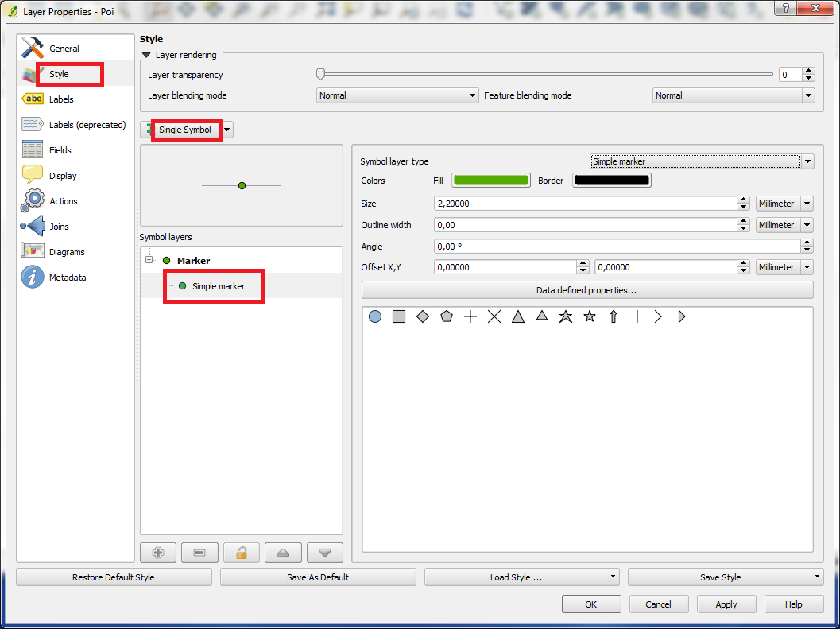Open Data defined properties
Image resolution: width=840 pixels, height=629 pixels.
(587, 290)
